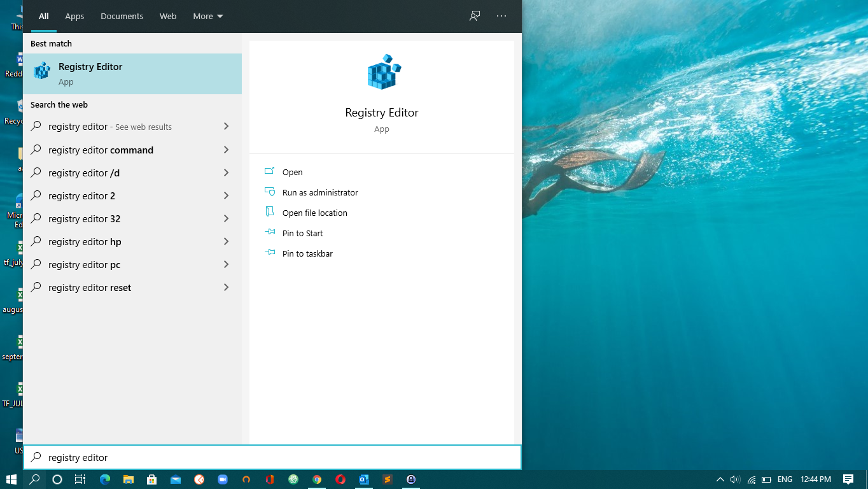868x489 pixels.
Task: Click the Open icon beside Open
Action: coord(270,171)
